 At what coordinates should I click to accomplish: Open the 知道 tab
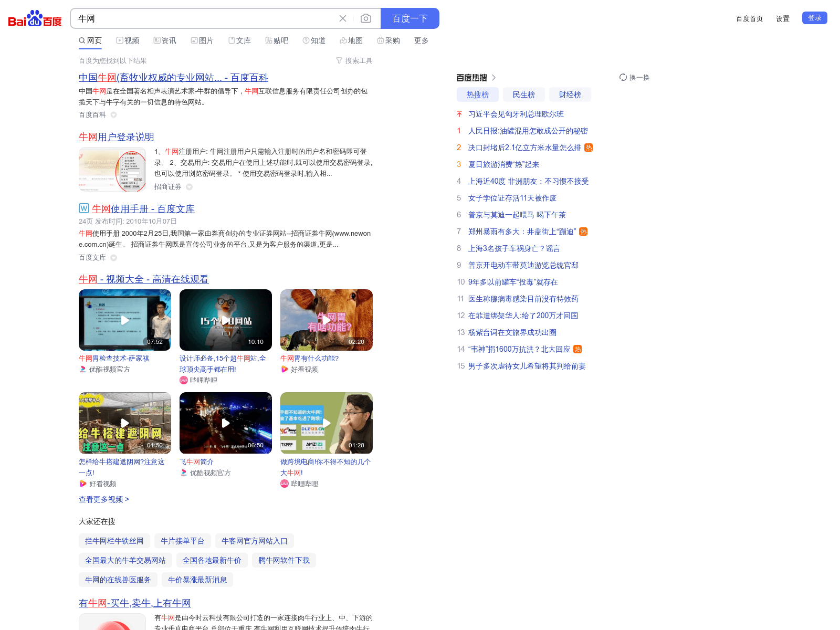[x=314, y=40]
